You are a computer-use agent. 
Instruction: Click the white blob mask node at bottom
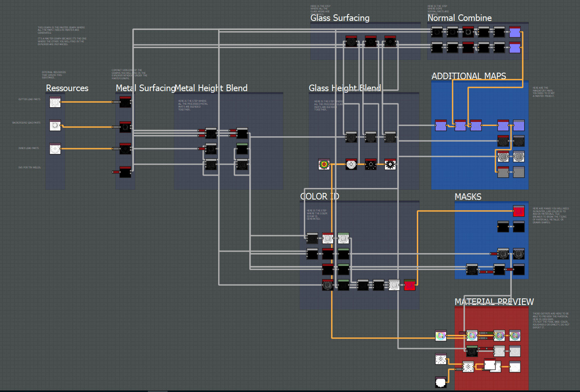click(441, 382)
